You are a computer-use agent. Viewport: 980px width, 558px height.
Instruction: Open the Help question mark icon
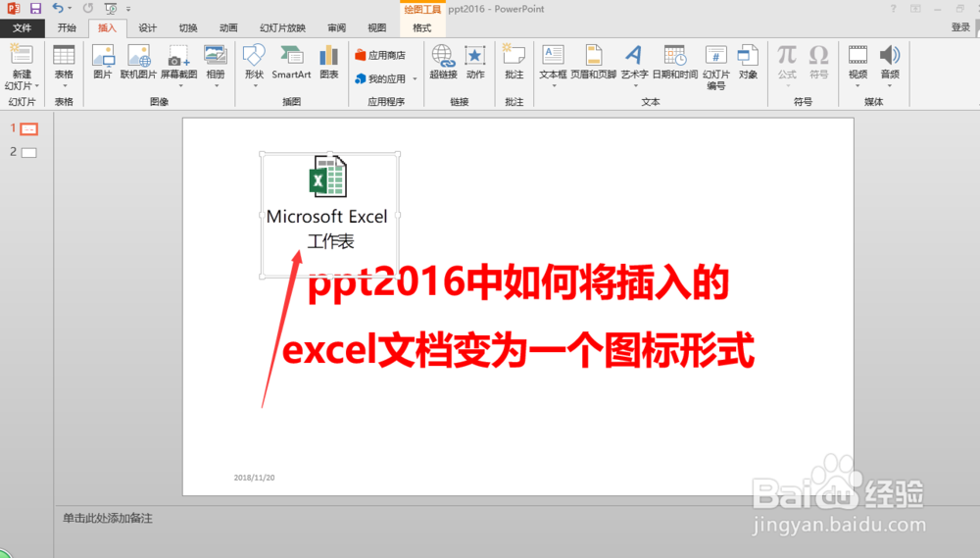893,9
